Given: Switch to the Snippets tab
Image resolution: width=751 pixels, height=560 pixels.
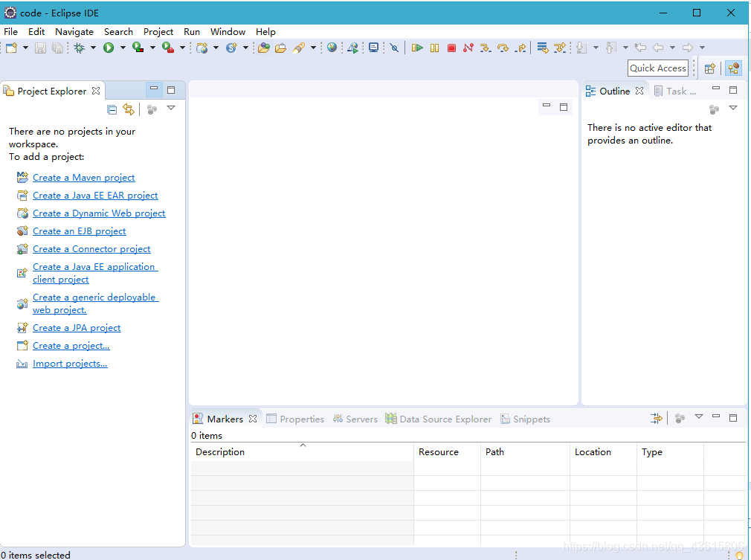Looking at the screenshot, I should click(x=526, y=419).
